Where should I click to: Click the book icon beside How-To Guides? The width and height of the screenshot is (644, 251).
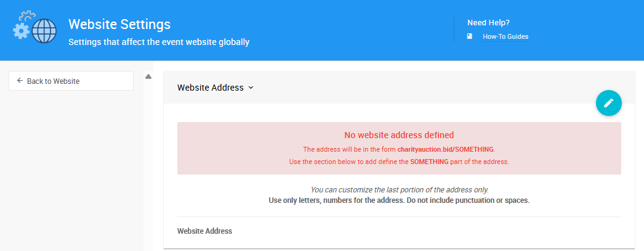470,36
